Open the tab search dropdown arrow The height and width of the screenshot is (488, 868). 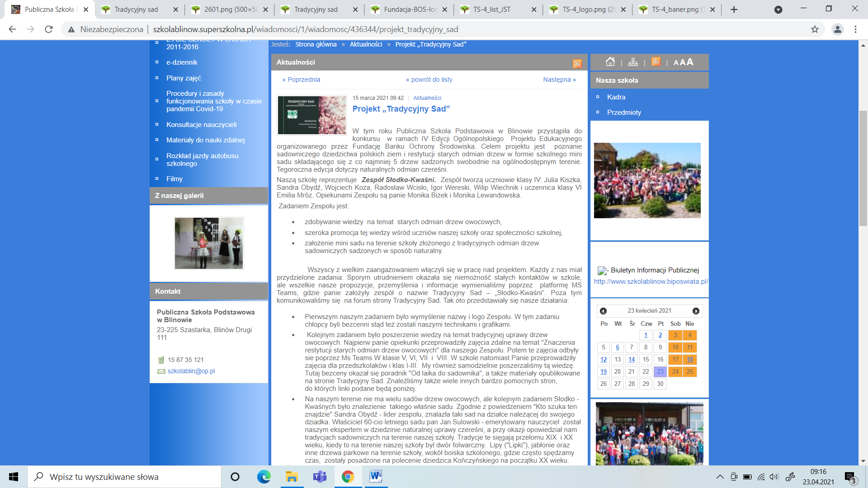point(778,9)
